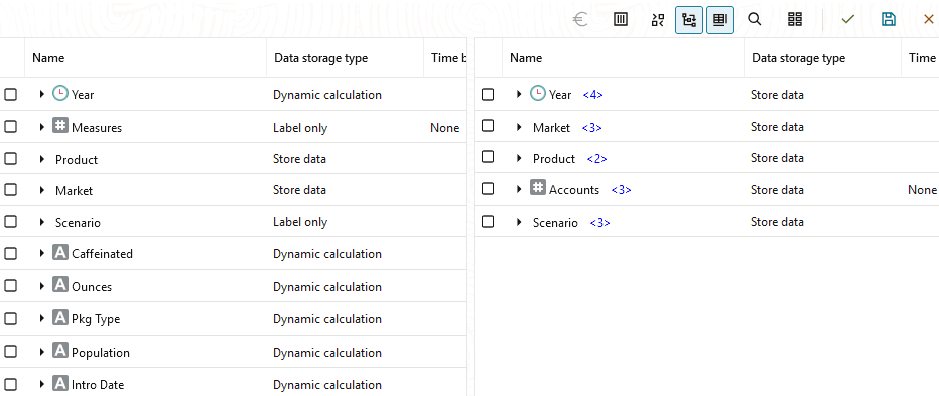Select the 'Ounces' name text
The image size is (939, 396).
click(92, 286)
